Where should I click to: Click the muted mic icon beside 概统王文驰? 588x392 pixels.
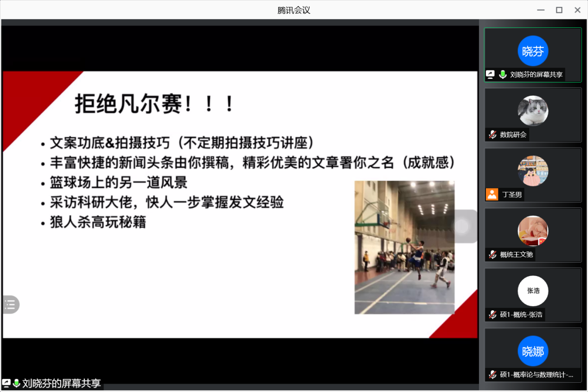[x=492, y=254]
